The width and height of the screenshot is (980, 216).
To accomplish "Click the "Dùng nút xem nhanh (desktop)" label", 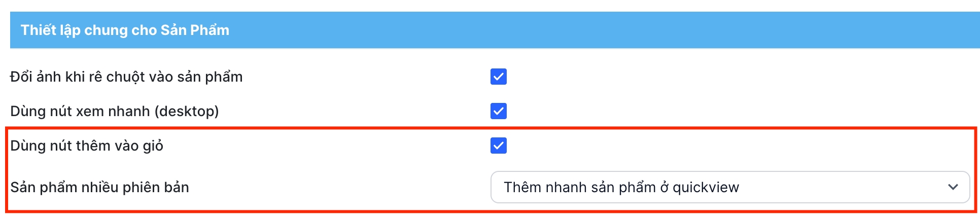I will (x=115, y=111).
